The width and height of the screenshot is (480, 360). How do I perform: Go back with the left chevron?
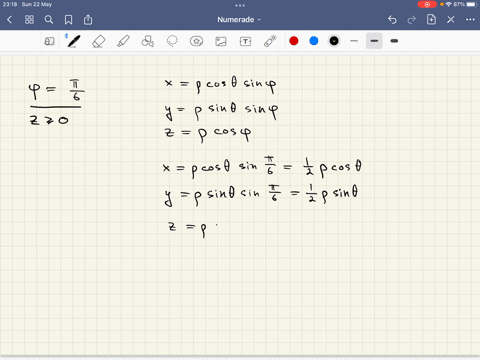pos(9,20)
